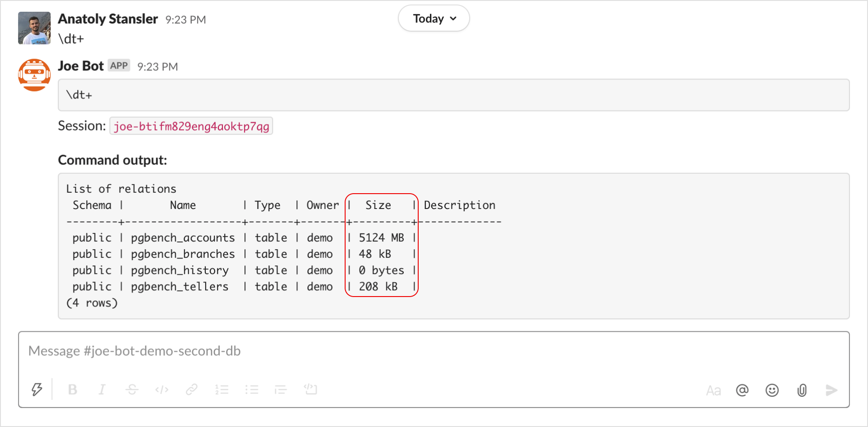Create a bulleted list
Image resolution: width=868 pixels, height=427 pixels.
pos(252,390)
